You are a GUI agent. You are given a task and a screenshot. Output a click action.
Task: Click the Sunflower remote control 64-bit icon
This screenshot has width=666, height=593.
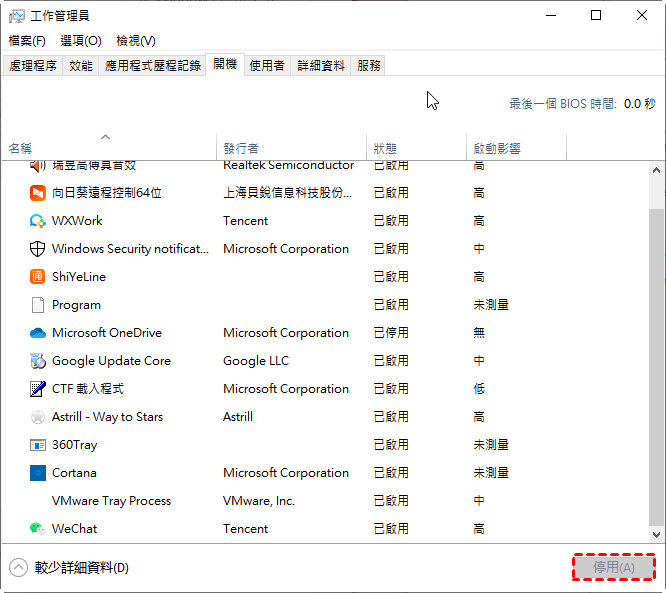pyautogui.click(x=37, y=193)
